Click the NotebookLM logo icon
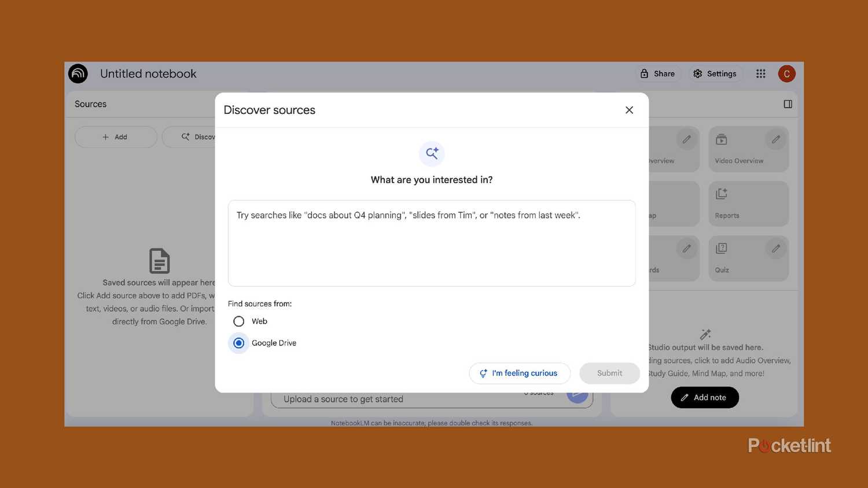The width and height of the screenshot is (868, 488). click(78, 73)
